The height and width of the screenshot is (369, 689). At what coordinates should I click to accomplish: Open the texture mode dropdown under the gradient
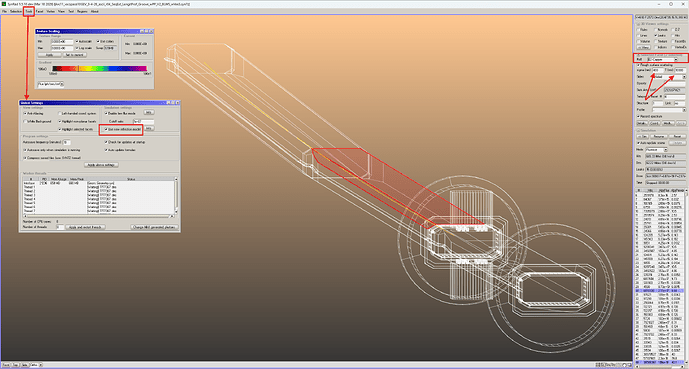point(51,84)
